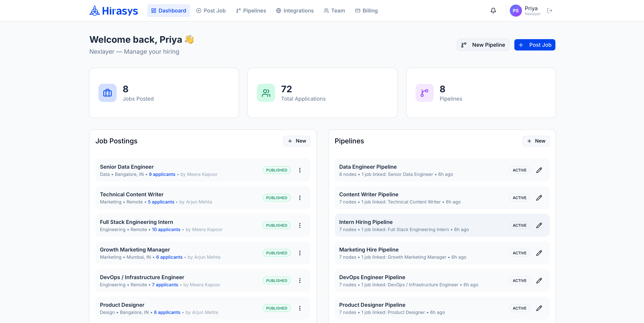Open Billing page
Image resolution: width=644 pixels, height=323 pixels.
[366, 10]
